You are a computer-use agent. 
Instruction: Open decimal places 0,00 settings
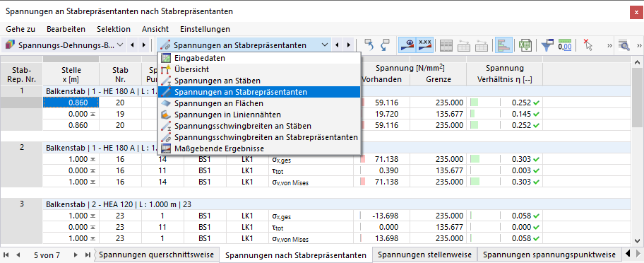[565, 45]
